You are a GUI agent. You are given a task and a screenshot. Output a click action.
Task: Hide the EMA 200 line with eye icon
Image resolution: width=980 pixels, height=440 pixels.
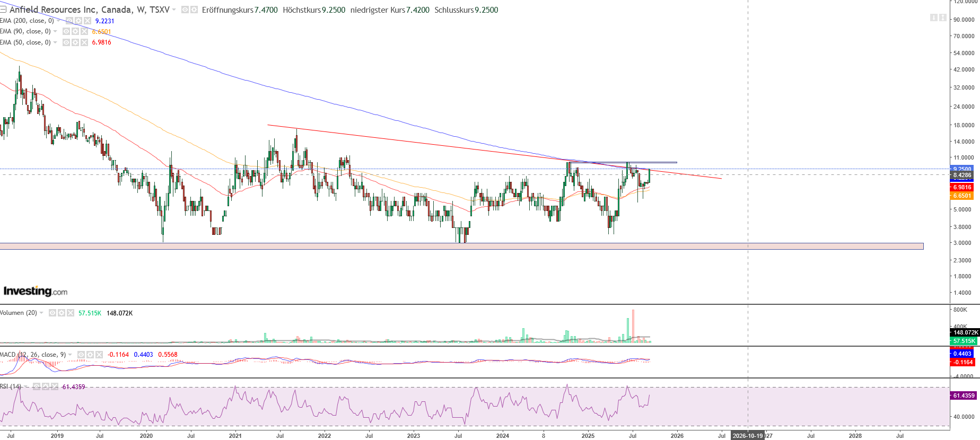coord(69,21)
